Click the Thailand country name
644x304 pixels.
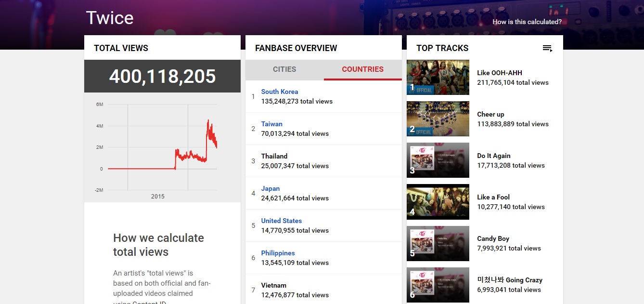pos(274,156)
